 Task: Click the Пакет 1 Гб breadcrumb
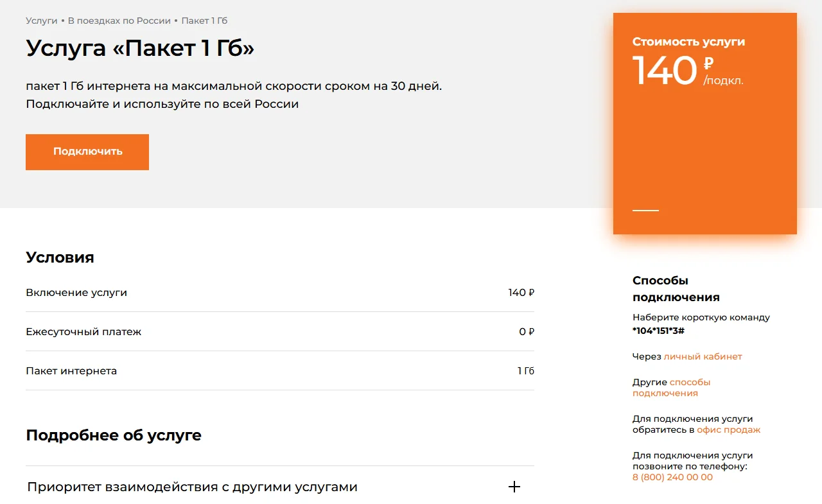204,21
